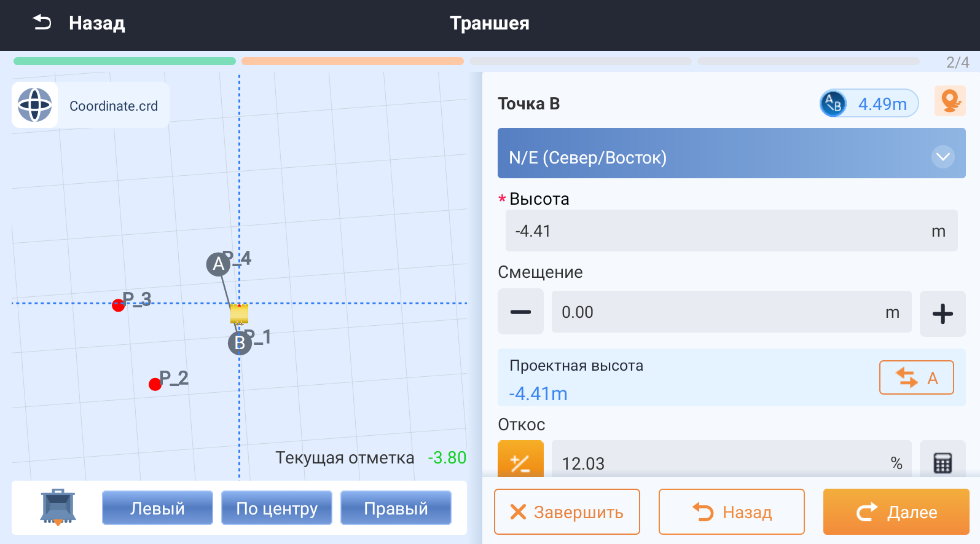
Task: Open the Coordinate.crd globe icon
Action: click(x=35, y=105)
